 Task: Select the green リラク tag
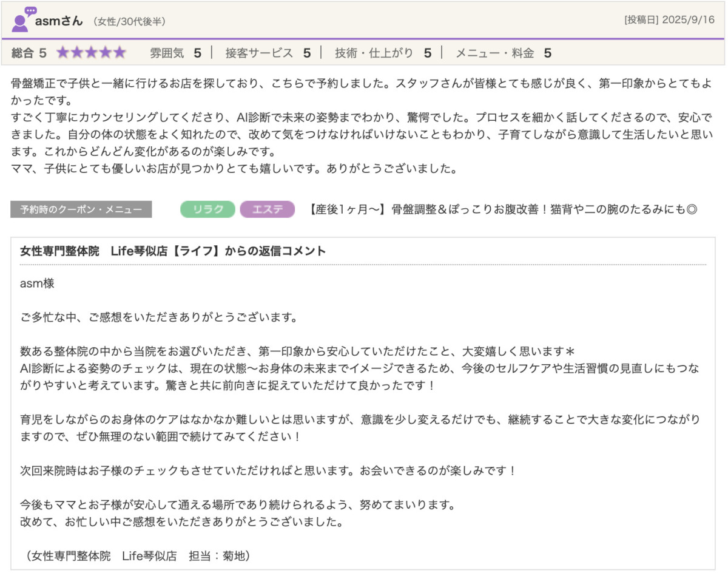[207, 209]
